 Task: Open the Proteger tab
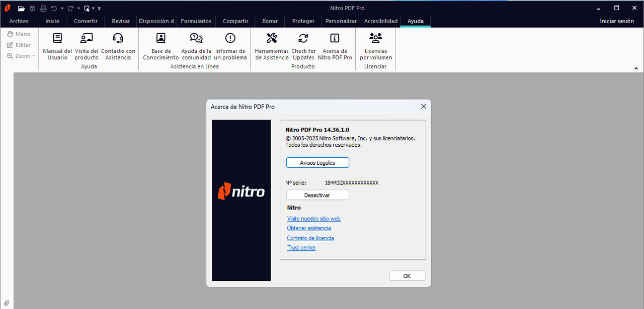(x=303, y=21)
